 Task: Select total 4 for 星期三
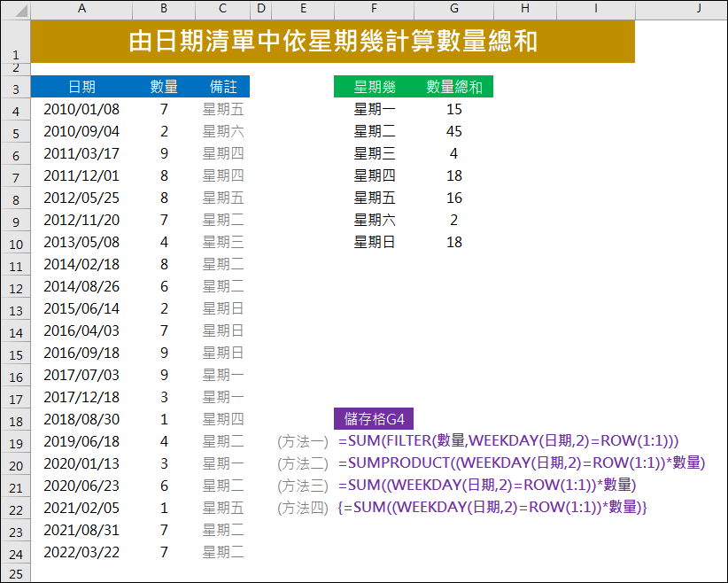pos(454,153)
